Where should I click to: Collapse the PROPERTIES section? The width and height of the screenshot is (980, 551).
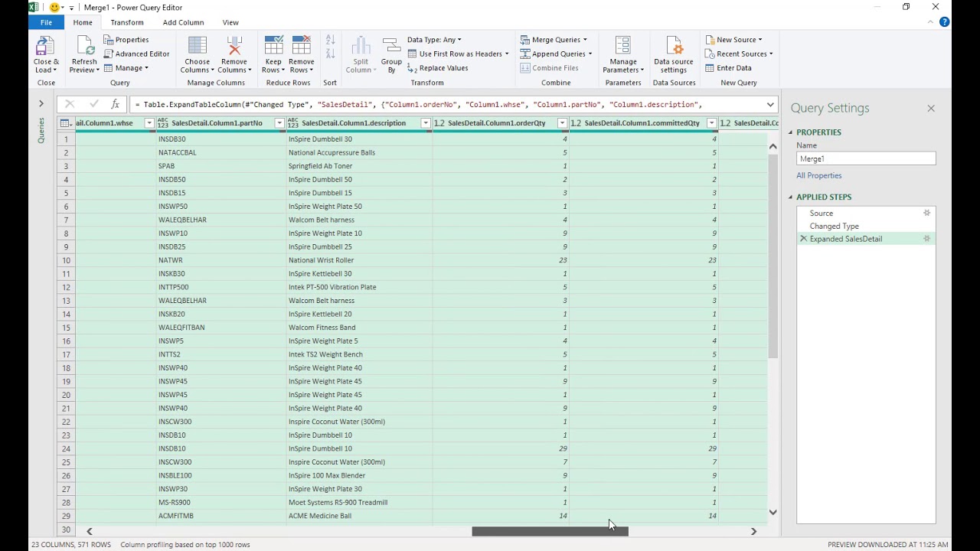coord(790,132)
